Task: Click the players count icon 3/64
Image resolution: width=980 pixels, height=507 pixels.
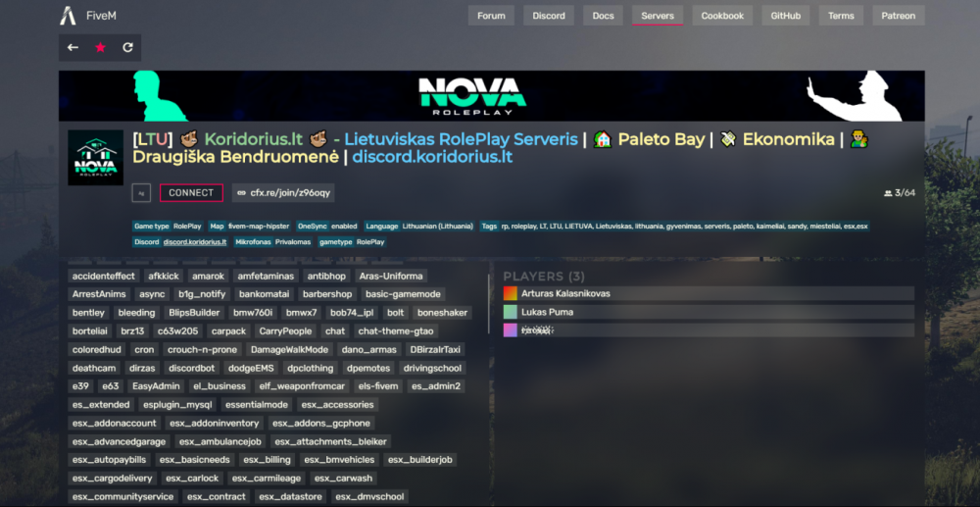Action: point(888,193)
